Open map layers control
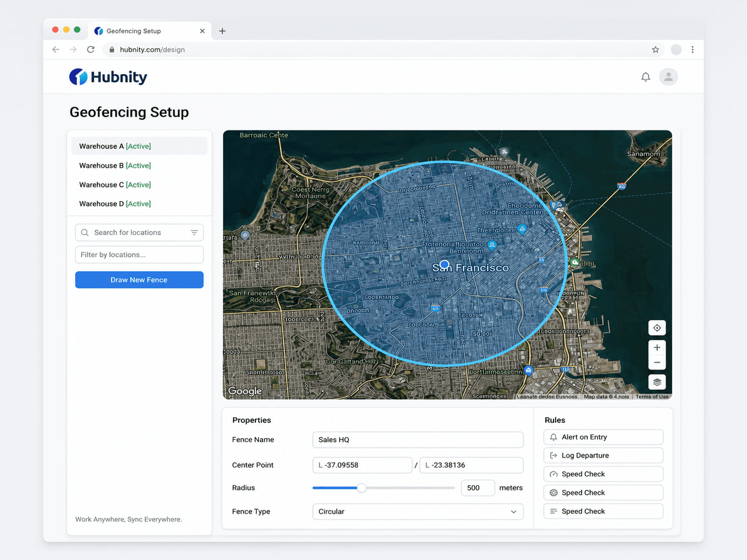Image resolution: width=747 pixels, height=560 pixels. (x=657, y=382)
